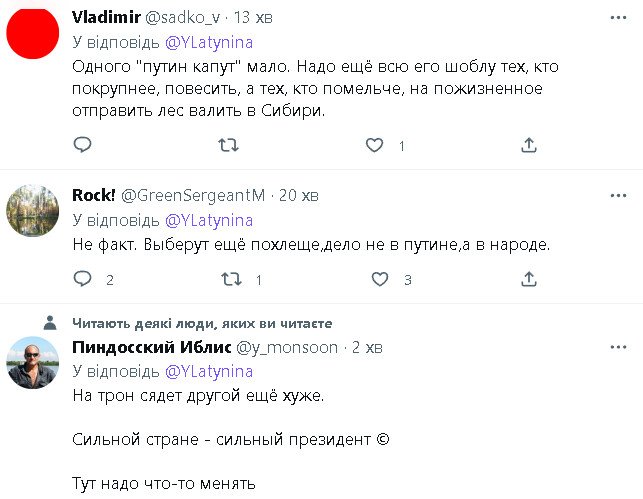The width and height of the screenshot is (643, 499).
Task: Open @YLatynina mention in Rock!'s reply
Action: (x=208, y=219)
